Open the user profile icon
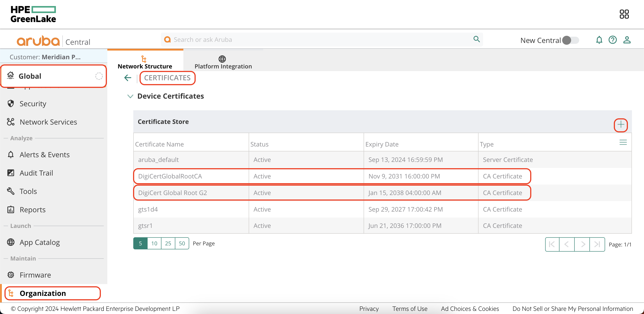This screenshot has height=314, width=644. click(627, 40)
